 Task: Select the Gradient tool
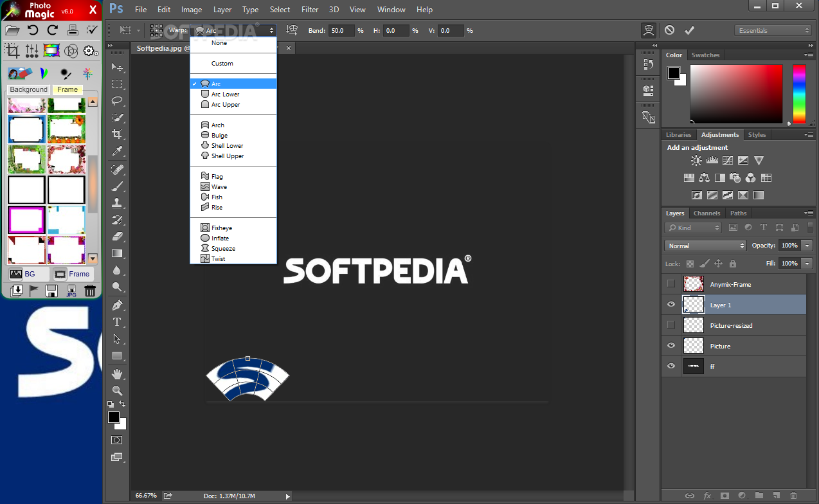coord(117,253)
